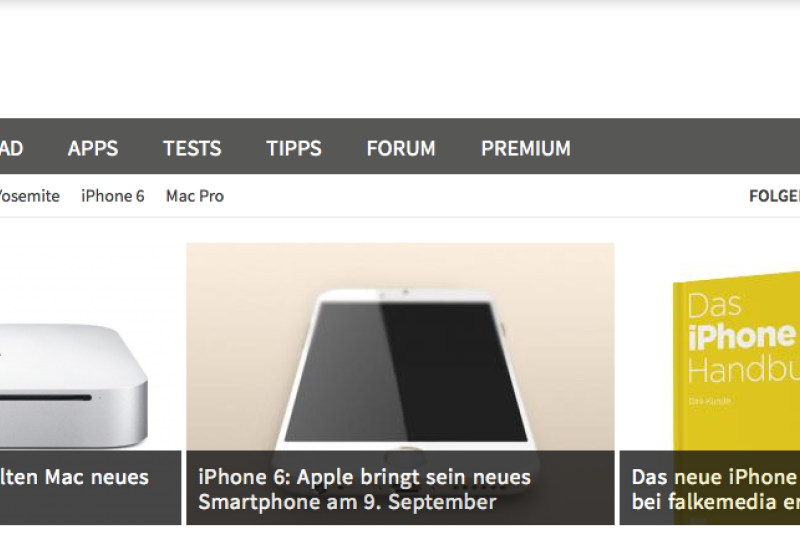Screen dimensions: 800x560
Task: Click the iPhone home button in the image
Action: pos(407,454)
